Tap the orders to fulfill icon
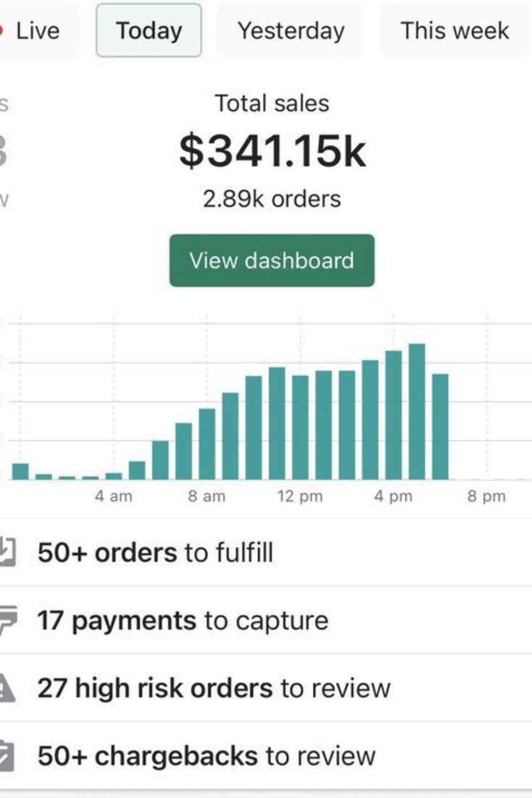This screenshot has height=798, width=532. pyautogui.click(x=7, y=552)
